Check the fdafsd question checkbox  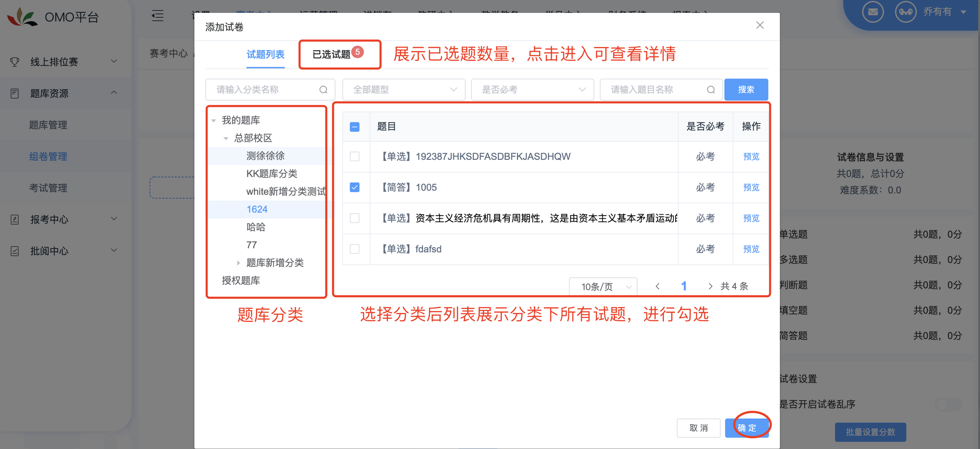(x=354, y=249)
